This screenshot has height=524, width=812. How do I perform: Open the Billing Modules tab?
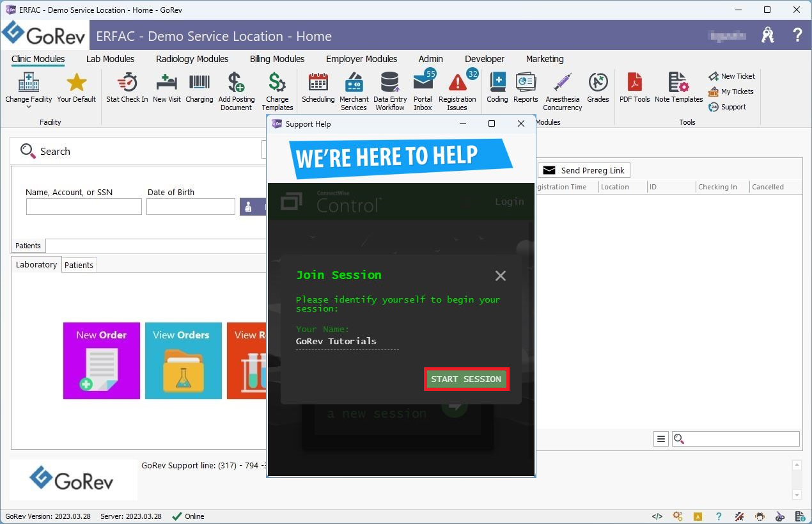coord(277,59)
